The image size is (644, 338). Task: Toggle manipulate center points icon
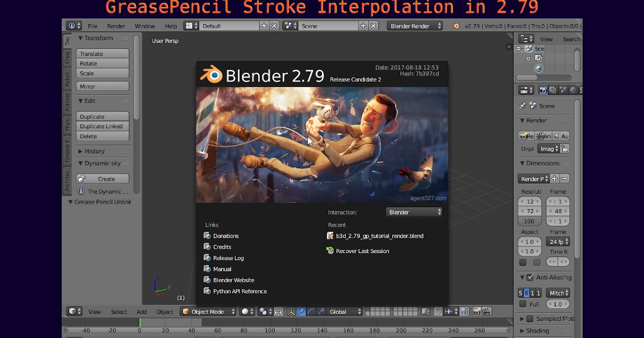click(279, 311)
